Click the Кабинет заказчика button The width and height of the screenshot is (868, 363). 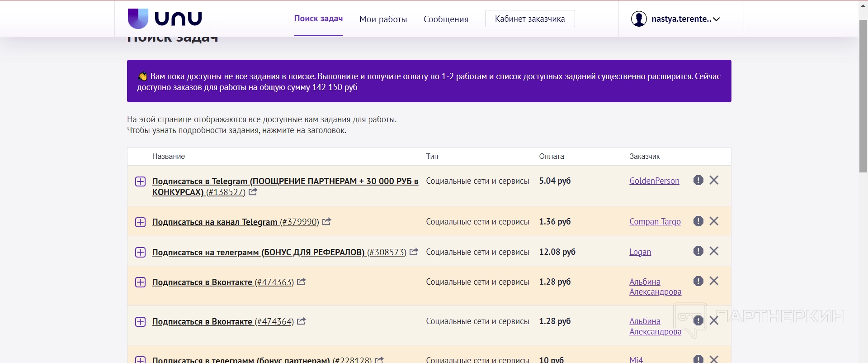click(x=529, y=19)
